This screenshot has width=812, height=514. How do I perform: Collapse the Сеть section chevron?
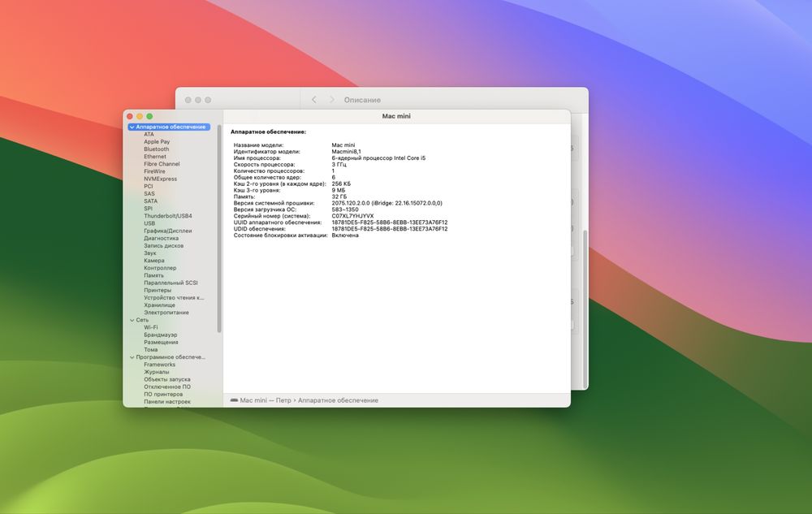[x=132, y=321]
